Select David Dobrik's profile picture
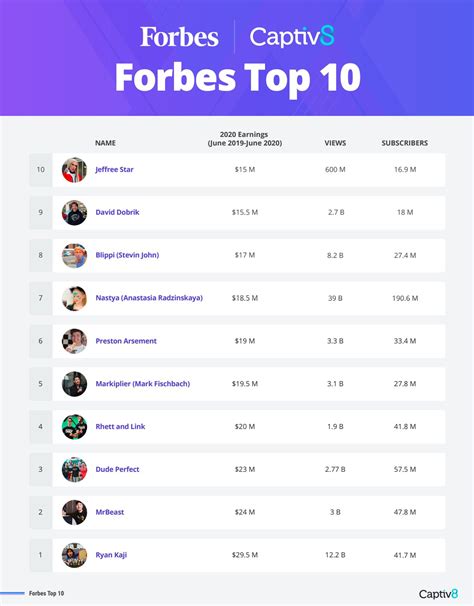Screen dimensions: 474x606 click(74, 213)
